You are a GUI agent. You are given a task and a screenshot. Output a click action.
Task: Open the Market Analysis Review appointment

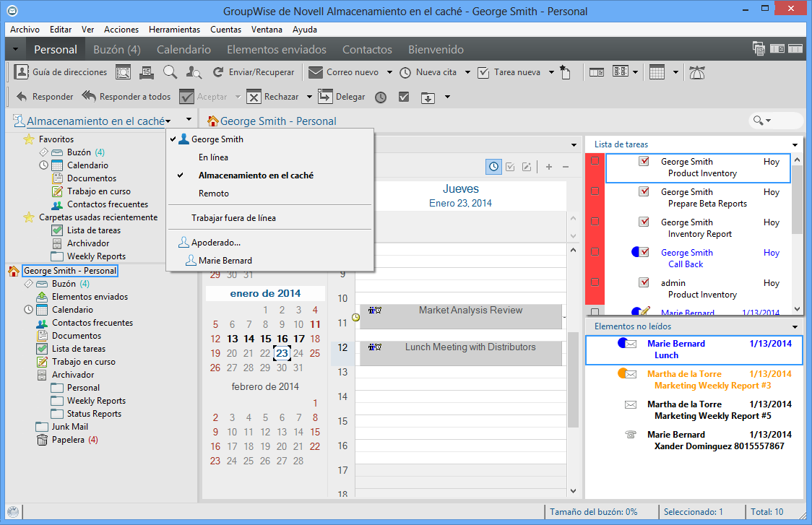[461, 316]
